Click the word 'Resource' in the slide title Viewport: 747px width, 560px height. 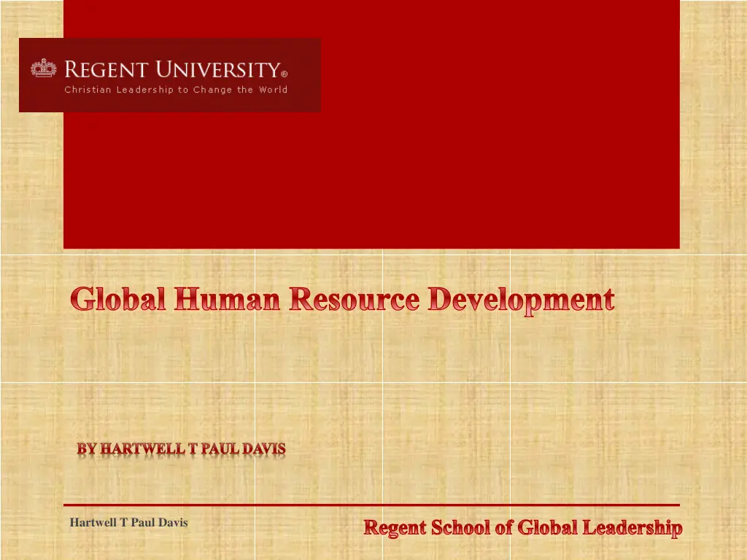354,300
